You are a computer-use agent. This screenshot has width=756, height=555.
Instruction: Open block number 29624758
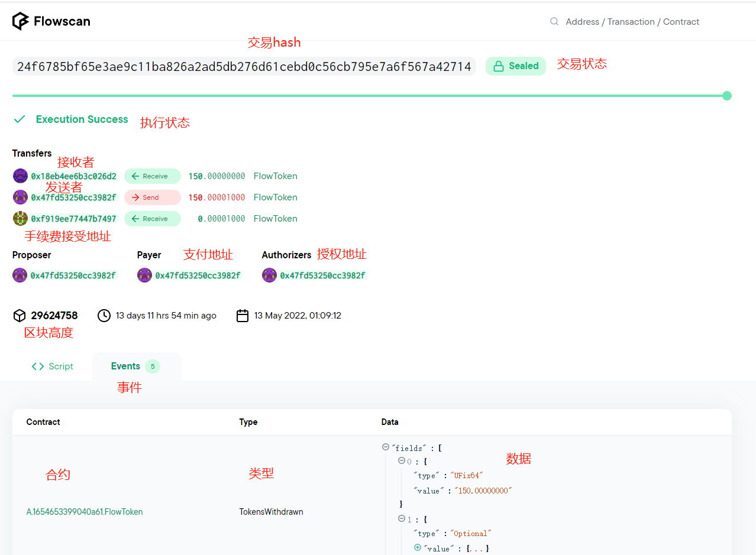[54, 316]
